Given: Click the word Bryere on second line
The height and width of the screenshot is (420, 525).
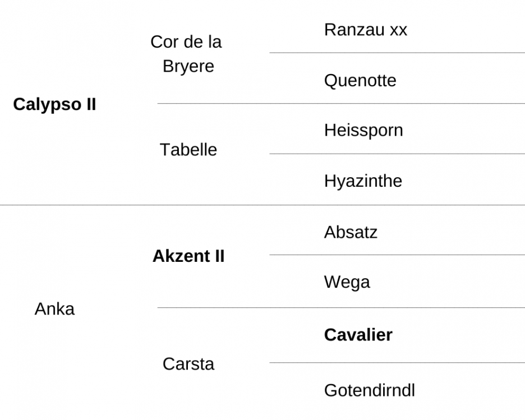Looking at the screenshot, I should (188, 66).
